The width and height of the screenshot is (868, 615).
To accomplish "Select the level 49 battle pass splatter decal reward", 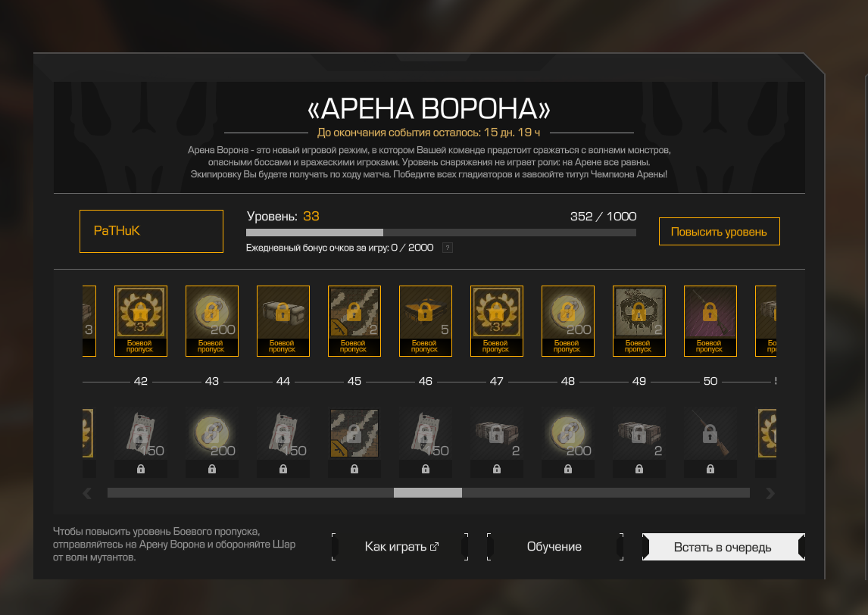I will [x=639, y=321].
